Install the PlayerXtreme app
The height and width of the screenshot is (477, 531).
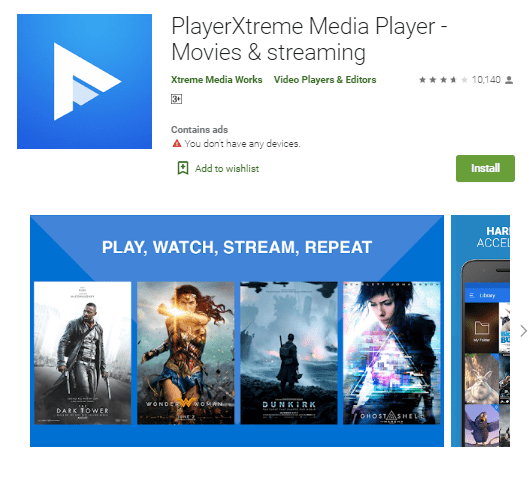click(485, 168)
